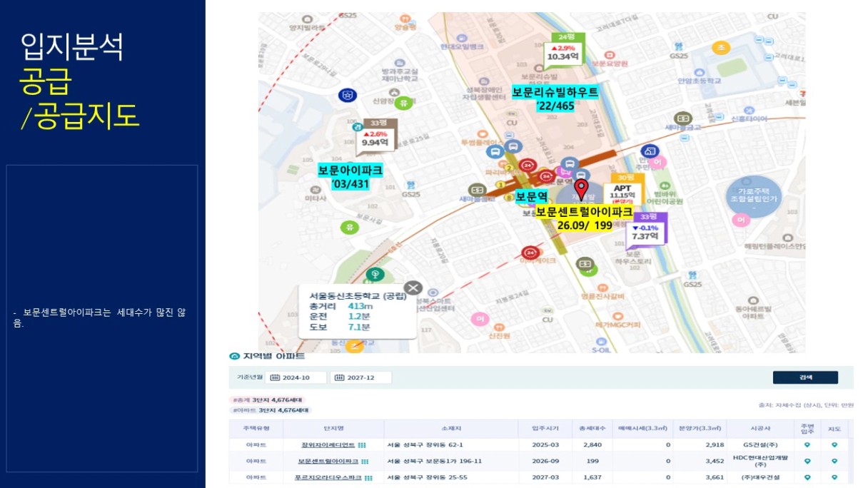Click the cyan 보문역 station label

531,196
